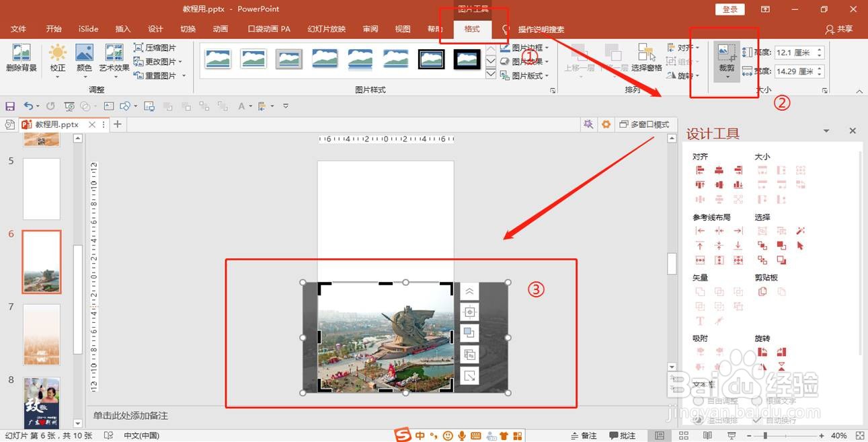Click the align horizontal center icon in Design Tools
Image resolution: width=868 pixels, height=442 pixels.
coord(719,171)
